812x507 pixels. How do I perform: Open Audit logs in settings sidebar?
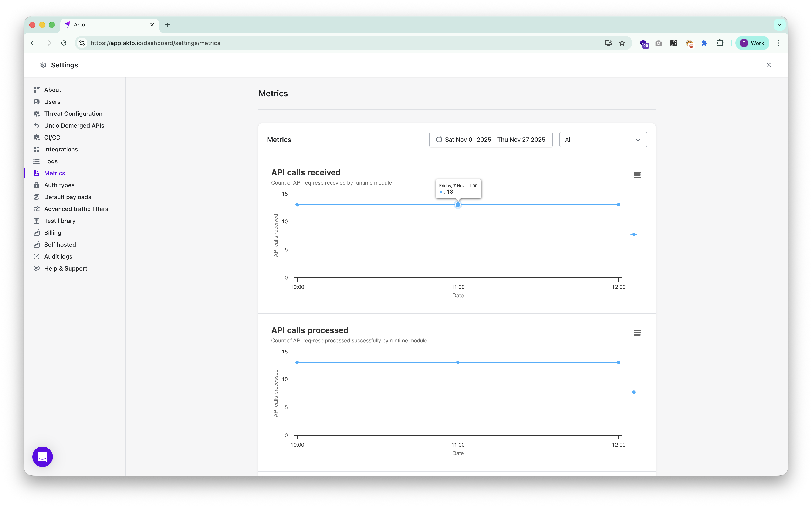58,256
